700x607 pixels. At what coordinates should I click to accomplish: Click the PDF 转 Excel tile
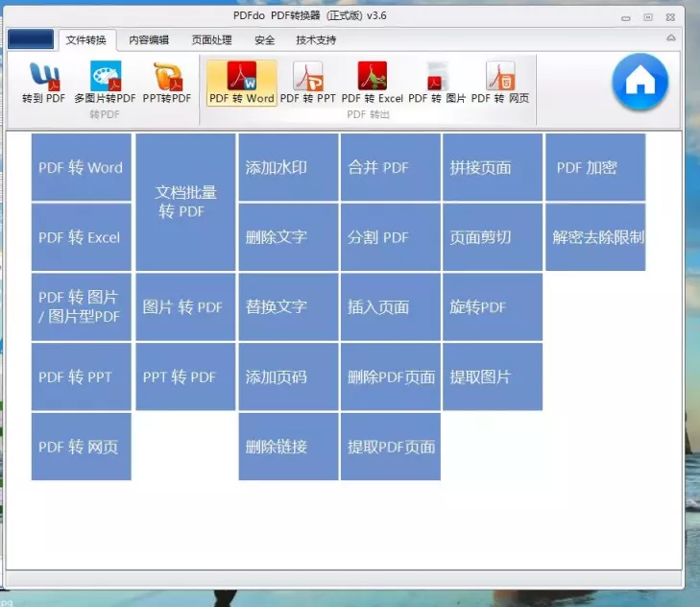(82, 237)
